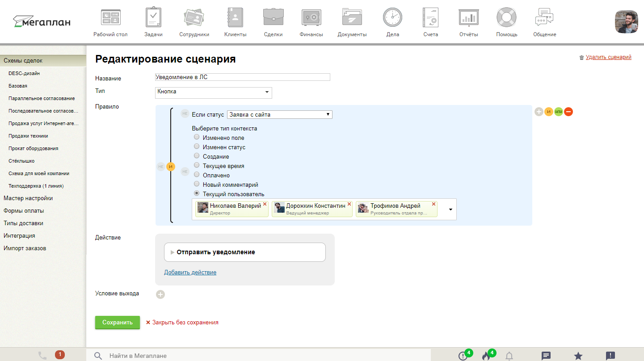
Task: Click the gray plus icon next to rule
Action: pos(539,112)
